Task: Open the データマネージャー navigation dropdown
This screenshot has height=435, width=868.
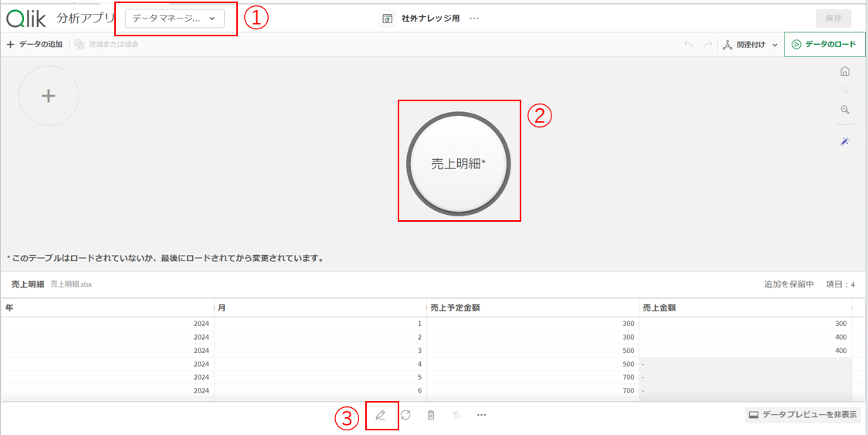Action: (175, 19)
